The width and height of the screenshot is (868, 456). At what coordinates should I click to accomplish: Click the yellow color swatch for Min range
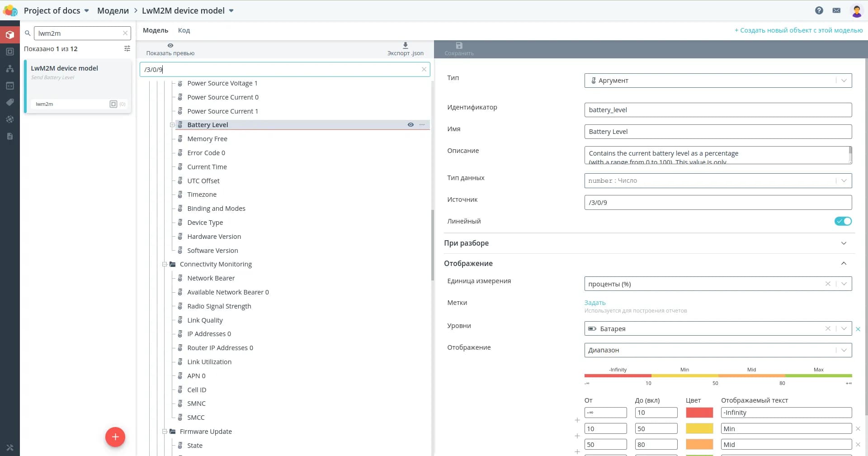pos(699,428)
